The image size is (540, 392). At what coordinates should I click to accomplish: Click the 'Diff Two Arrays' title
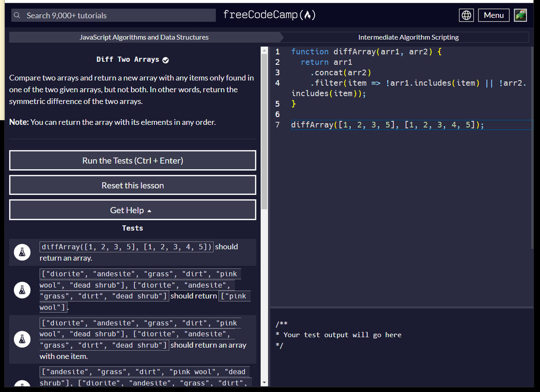click(128, 59)
